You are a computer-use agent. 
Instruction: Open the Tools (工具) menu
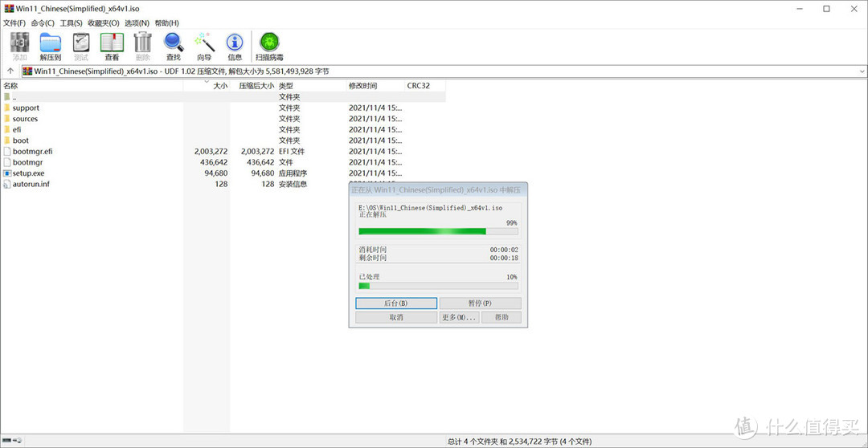71,23
